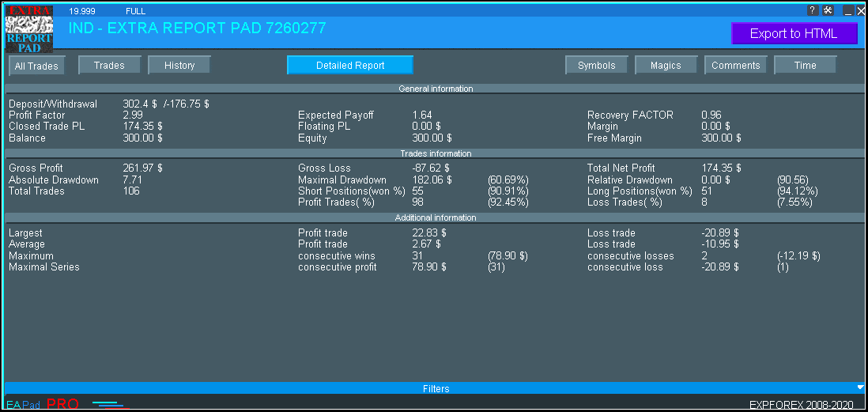The height and width of the screenshot is (412, 868).
Task: Switch to the Symbols tab
Action: (x=596, y=66)
